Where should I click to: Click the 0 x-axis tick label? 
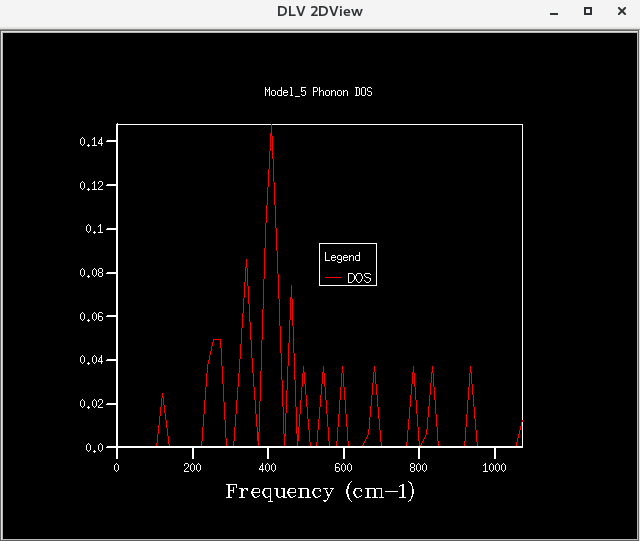click(117, 468)
